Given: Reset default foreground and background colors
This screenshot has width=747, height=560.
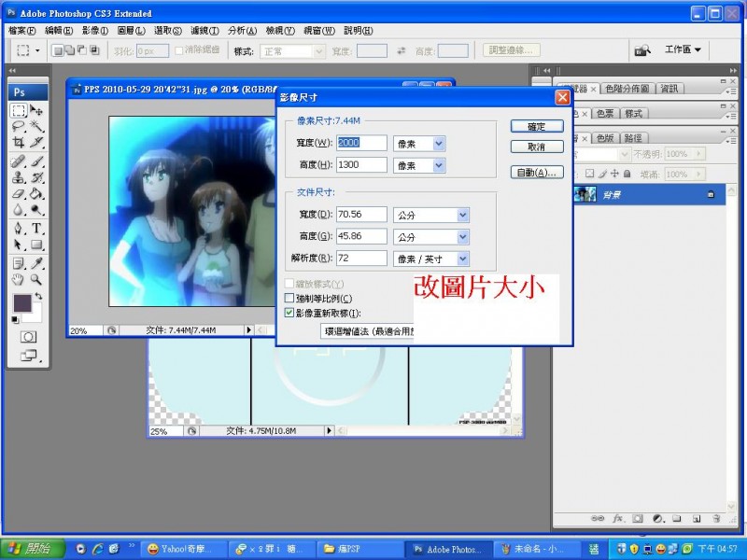Looking at the screenshot, I should pyautogui.click(x=15, y=319).
